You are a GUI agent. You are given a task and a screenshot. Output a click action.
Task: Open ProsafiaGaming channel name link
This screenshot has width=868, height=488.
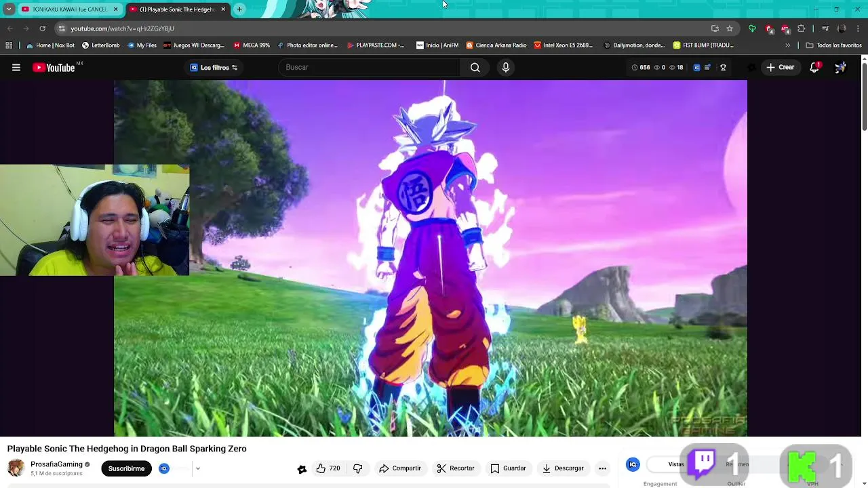click(56, 464)
